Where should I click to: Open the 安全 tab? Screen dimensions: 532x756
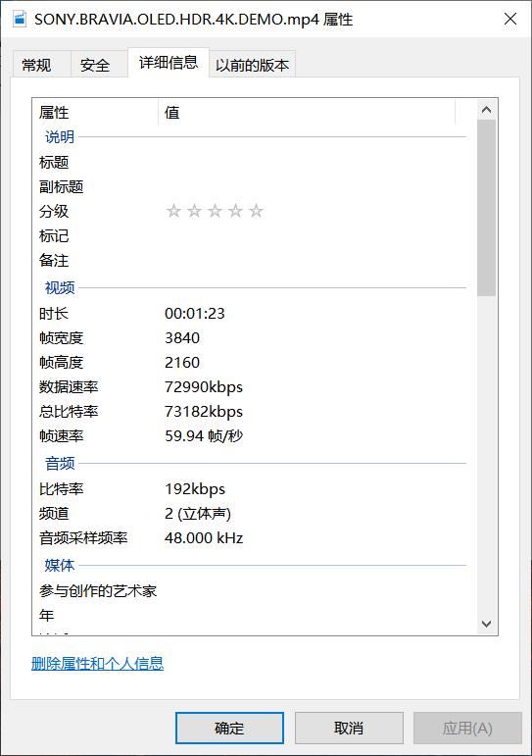pyautogui.click(x=99, y=64)
